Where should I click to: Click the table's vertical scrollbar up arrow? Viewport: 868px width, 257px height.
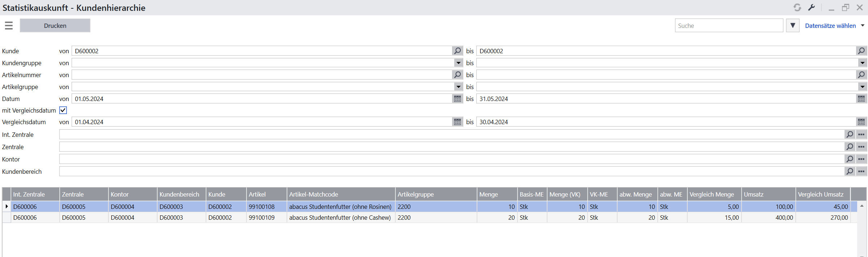862,206
